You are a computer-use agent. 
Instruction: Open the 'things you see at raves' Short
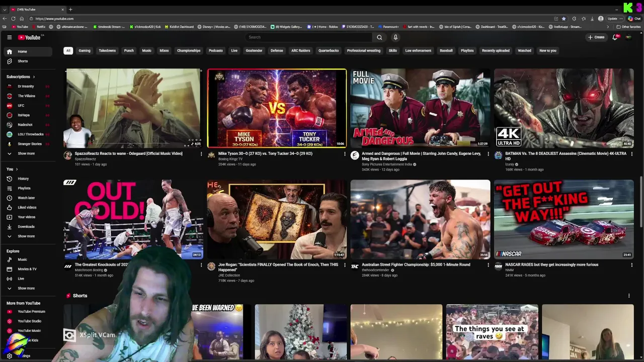[x=492, y=332]
